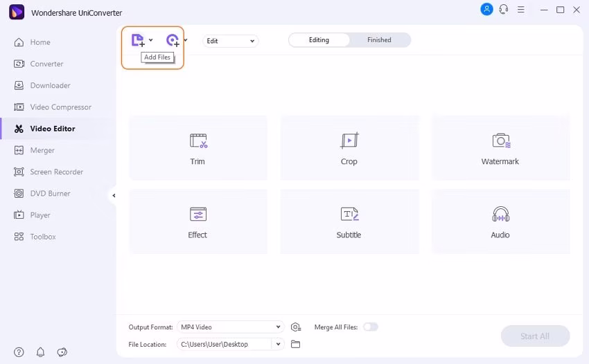The height and width of the screenshot is (364, 589).
Task: Open the Crop tool
Action: click(349, 148)
